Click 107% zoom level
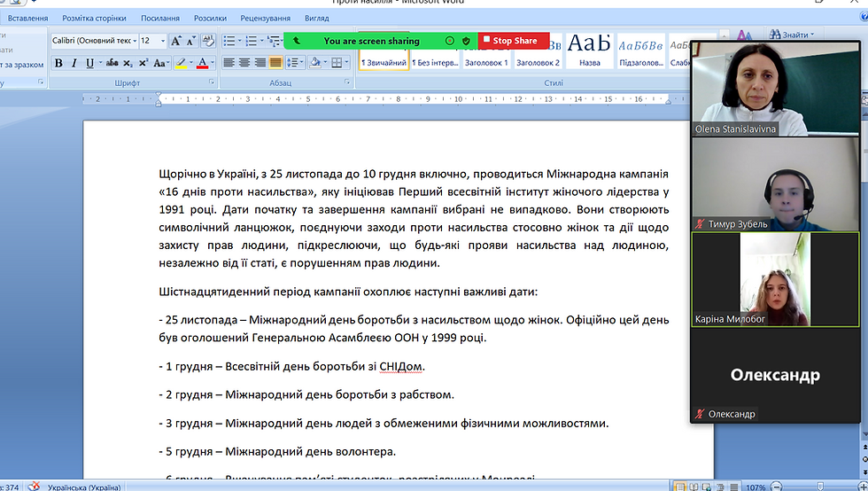The width and height of the screenshot is (868, 491). [x=755, y=487]
